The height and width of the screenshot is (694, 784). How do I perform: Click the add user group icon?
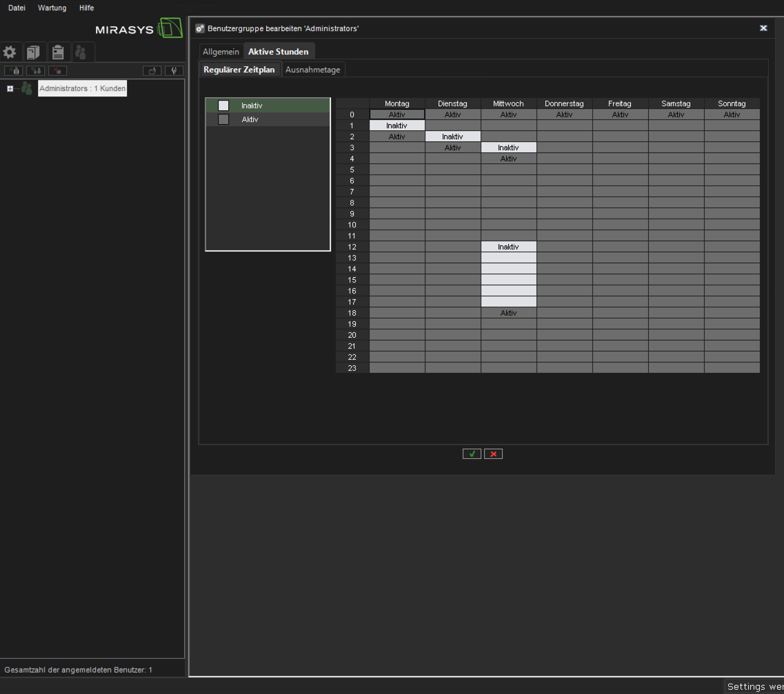[35, 70]
